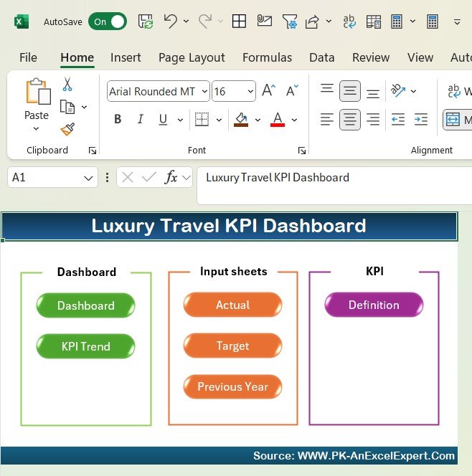Apply red font color
The width and height of the screenshot is (472, 476).
[x=278, y=120]
